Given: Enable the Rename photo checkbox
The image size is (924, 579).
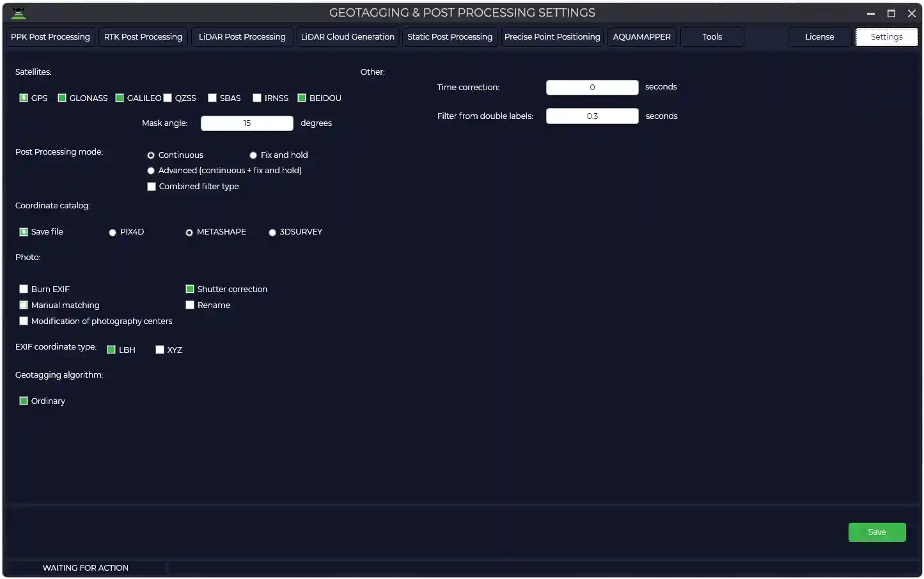Looking at the screenshot, I should click(190, 305).
